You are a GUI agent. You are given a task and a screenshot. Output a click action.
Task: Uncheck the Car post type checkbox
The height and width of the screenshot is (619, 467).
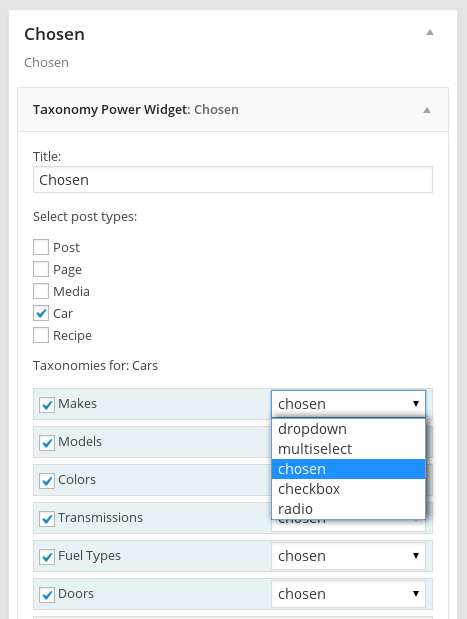click(x=41, y=313)
